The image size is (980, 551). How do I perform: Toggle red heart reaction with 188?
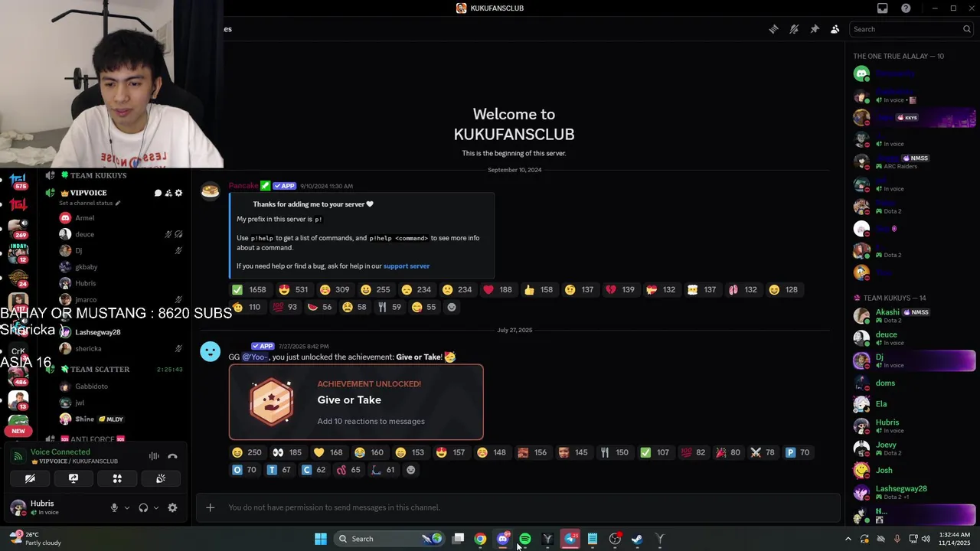[x=498, y=289]
